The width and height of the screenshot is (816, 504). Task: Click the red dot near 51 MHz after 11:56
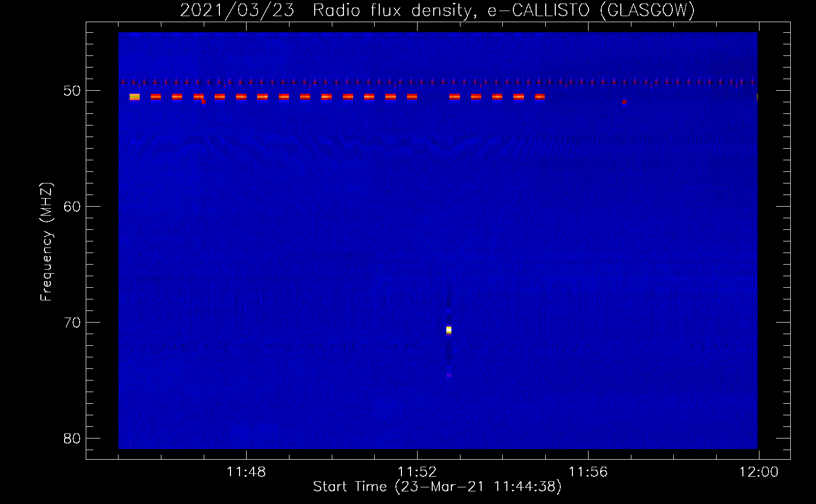[624, 102]
